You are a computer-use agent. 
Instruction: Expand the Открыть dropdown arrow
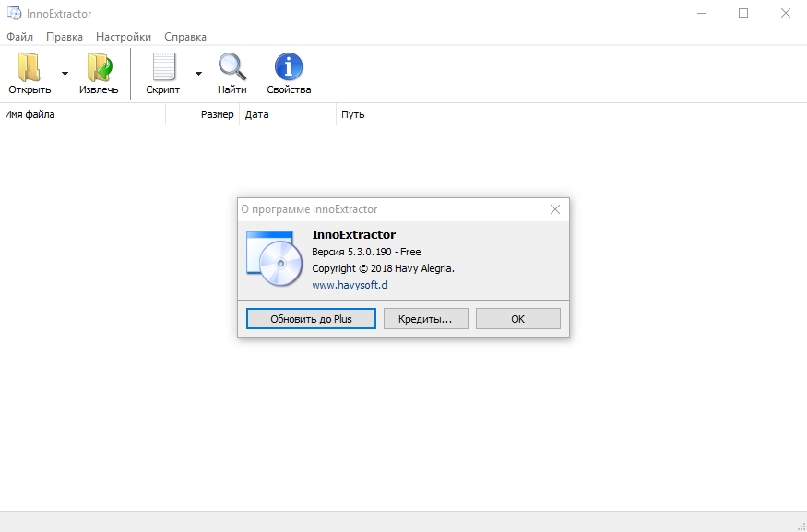click(x=65, y=74)
